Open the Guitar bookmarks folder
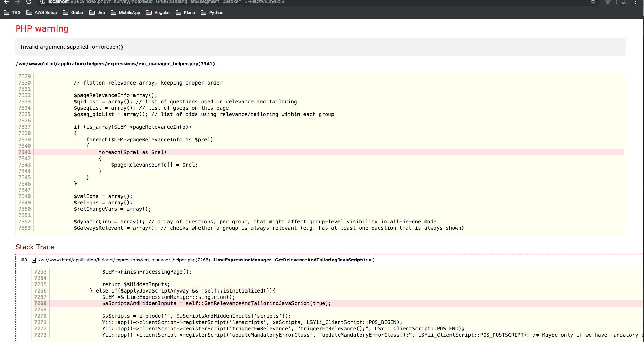 73,13
